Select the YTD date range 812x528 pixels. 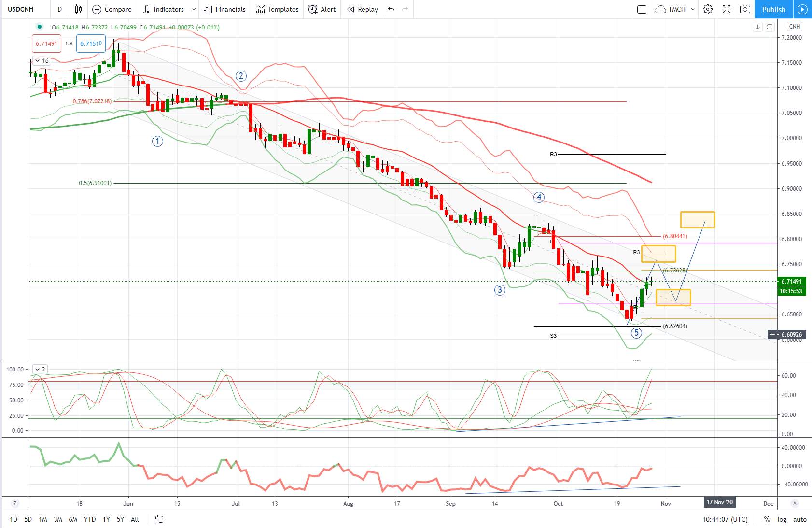[90, 519]
